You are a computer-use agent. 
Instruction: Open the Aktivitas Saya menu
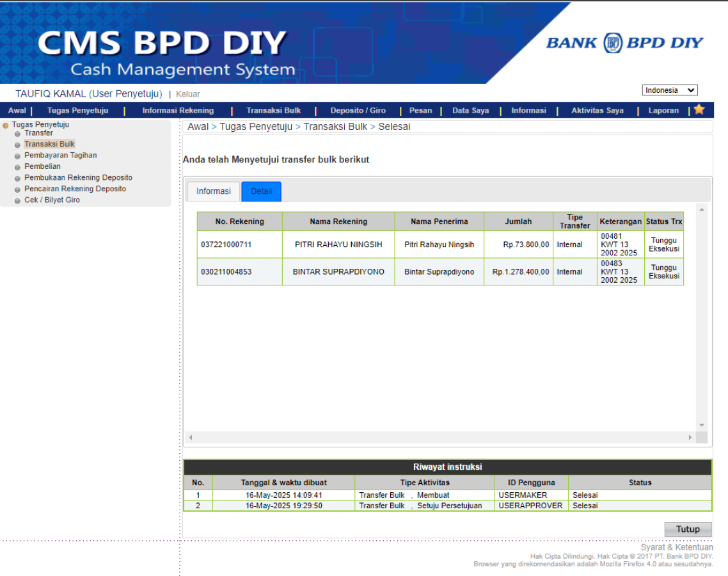597,111
